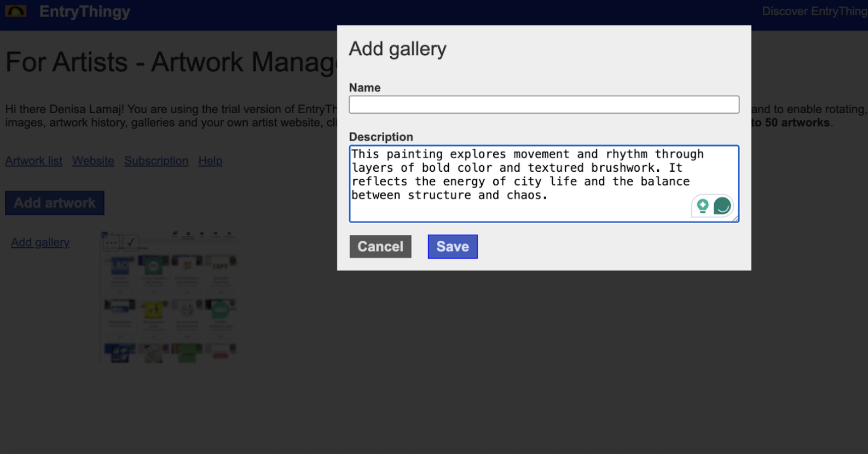Save the new gallery
This screenshot has height=454, width=868.
point(452,247)
